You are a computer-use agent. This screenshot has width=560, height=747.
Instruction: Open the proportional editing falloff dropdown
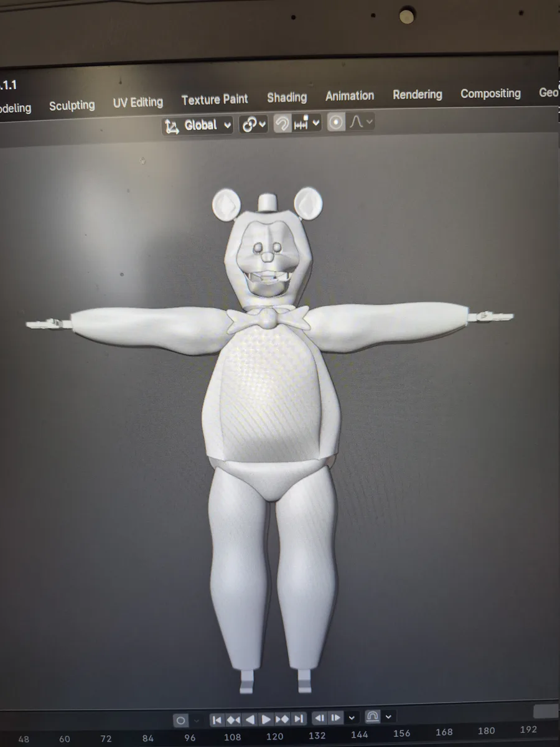point(361,121)
